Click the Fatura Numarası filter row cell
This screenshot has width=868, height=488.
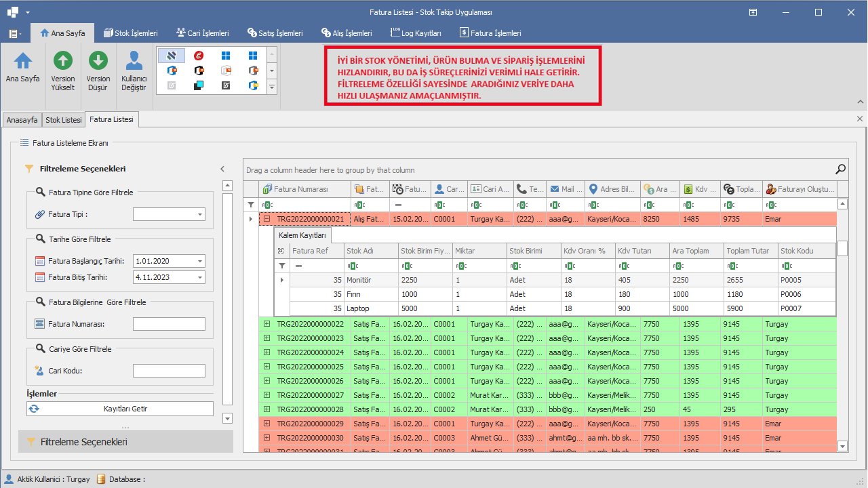click(305, 205)
